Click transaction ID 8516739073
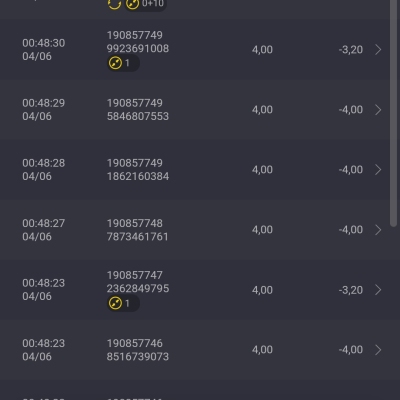Image resolution: width=400 pixels, height=400 pixels. point(138,357)
